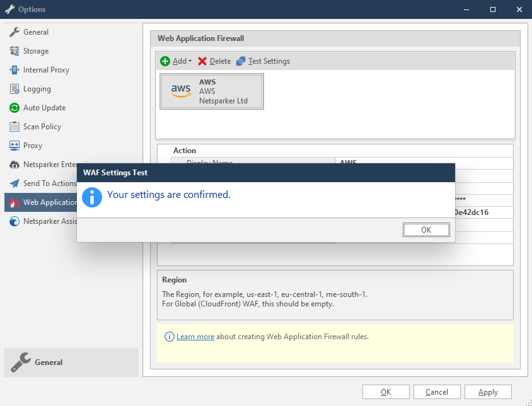Open Send To Actions via its paper-plane icon
532x406 pixels.
[13, 183]
